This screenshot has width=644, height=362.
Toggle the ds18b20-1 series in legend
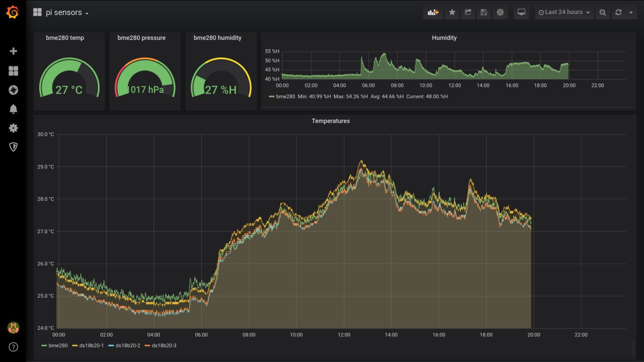[92, 345]
